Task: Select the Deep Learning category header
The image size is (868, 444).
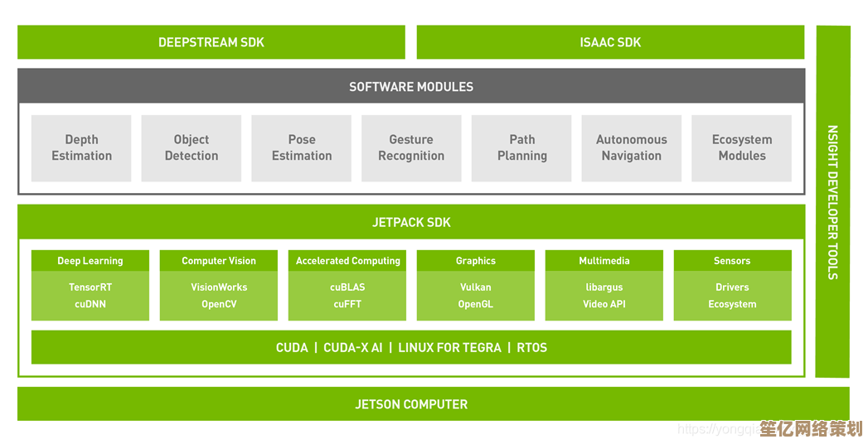Action: pos(90,261)
